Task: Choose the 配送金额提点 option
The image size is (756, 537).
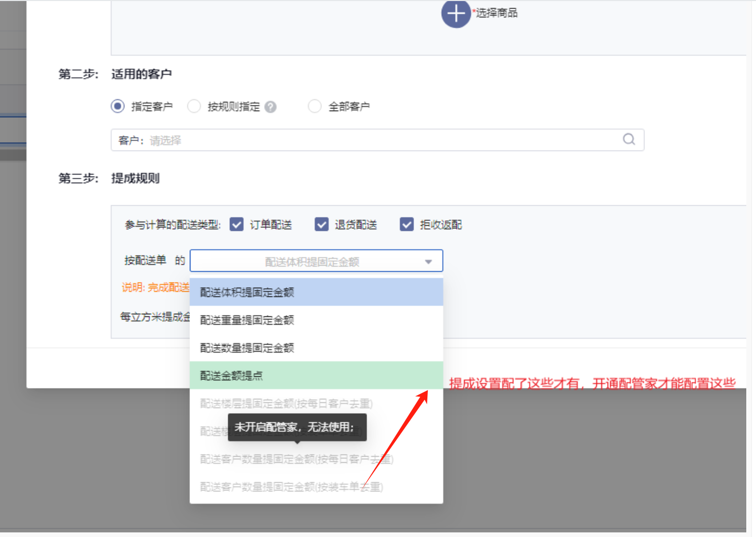Action: pyautogui.click(x=231, y=376)
